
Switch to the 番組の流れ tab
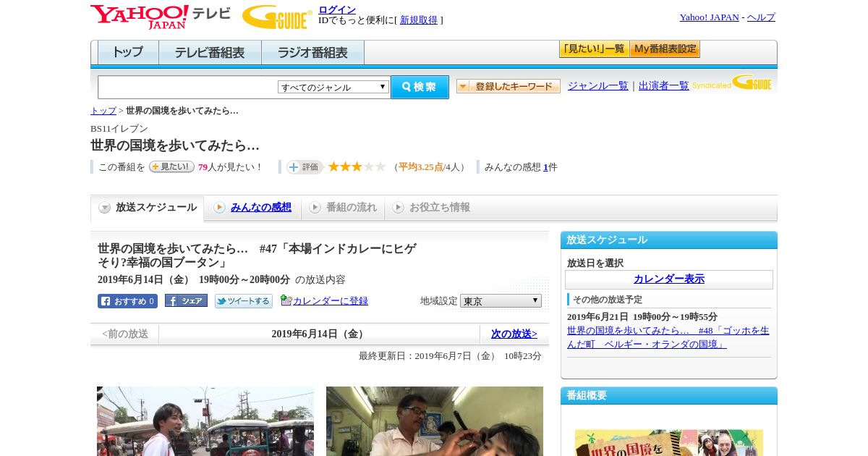[343, 208]
